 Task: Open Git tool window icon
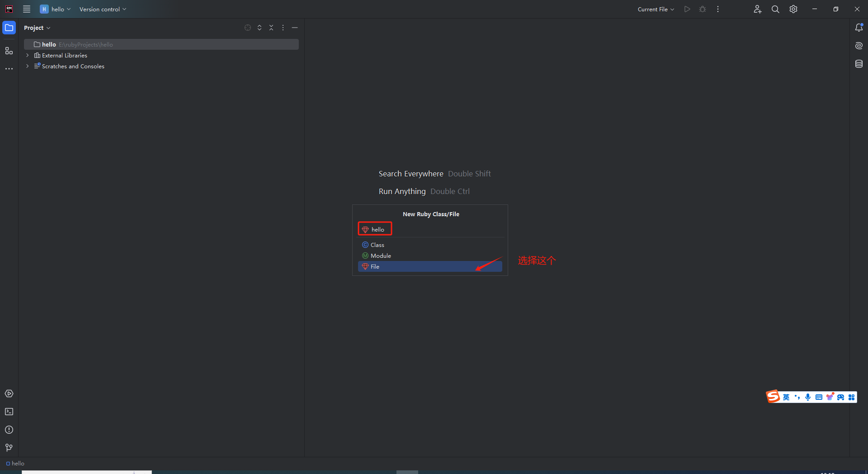[9, 448]
